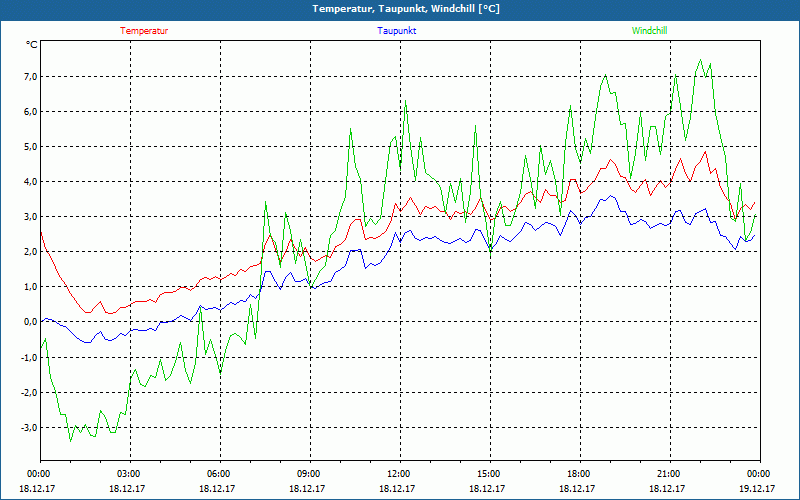Select the 2,0 y-axis value
This screenshot has width=800, height=500.
30,252
